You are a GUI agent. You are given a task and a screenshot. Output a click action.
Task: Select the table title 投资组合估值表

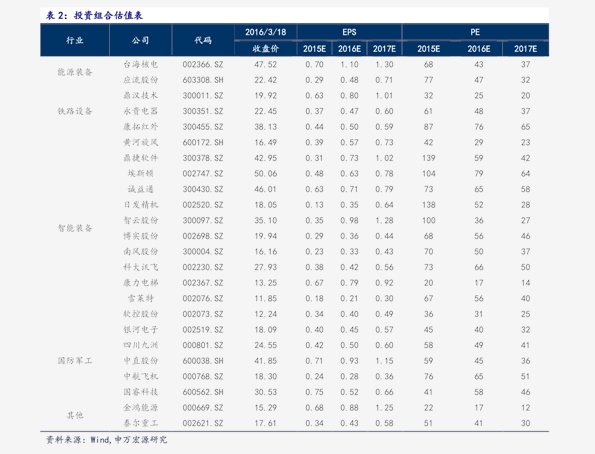[108, 16]
